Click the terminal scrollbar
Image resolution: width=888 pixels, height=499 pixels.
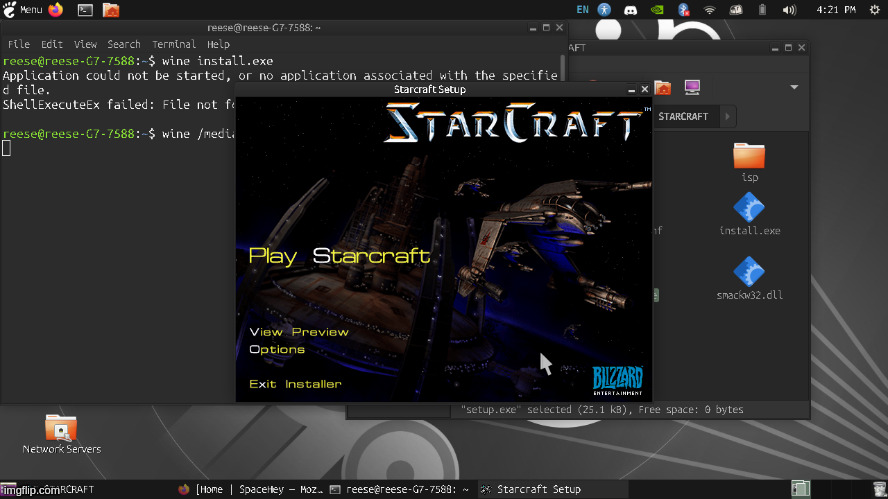tap(563, 69)
